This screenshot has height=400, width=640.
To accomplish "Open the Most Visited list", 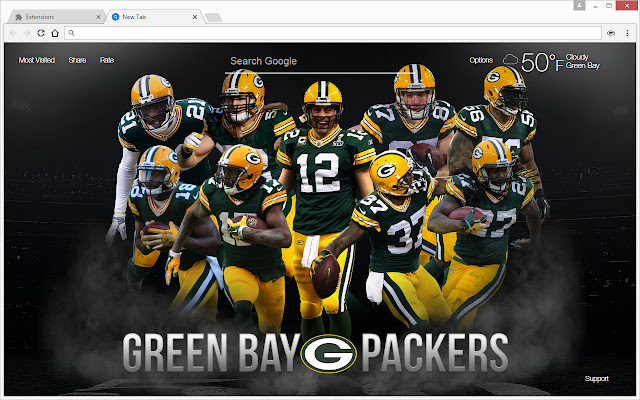I will point(37,60).
